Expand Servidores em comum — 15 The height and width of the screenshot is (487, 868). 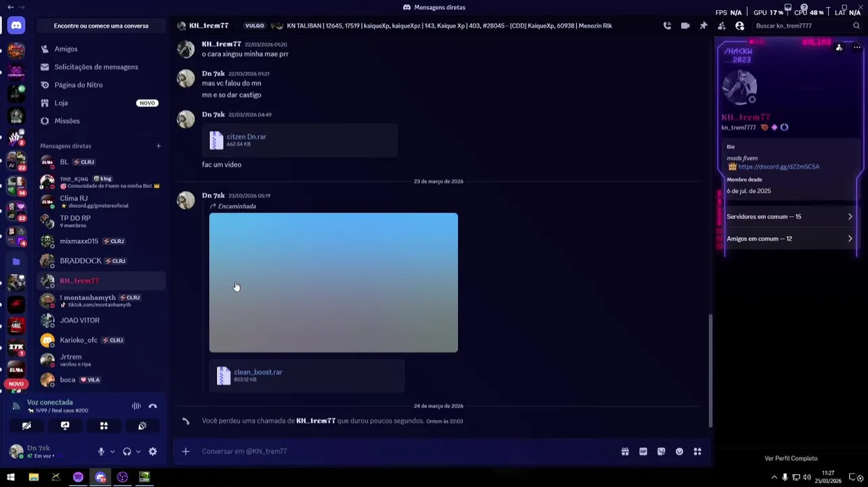[x=790, y=216]
